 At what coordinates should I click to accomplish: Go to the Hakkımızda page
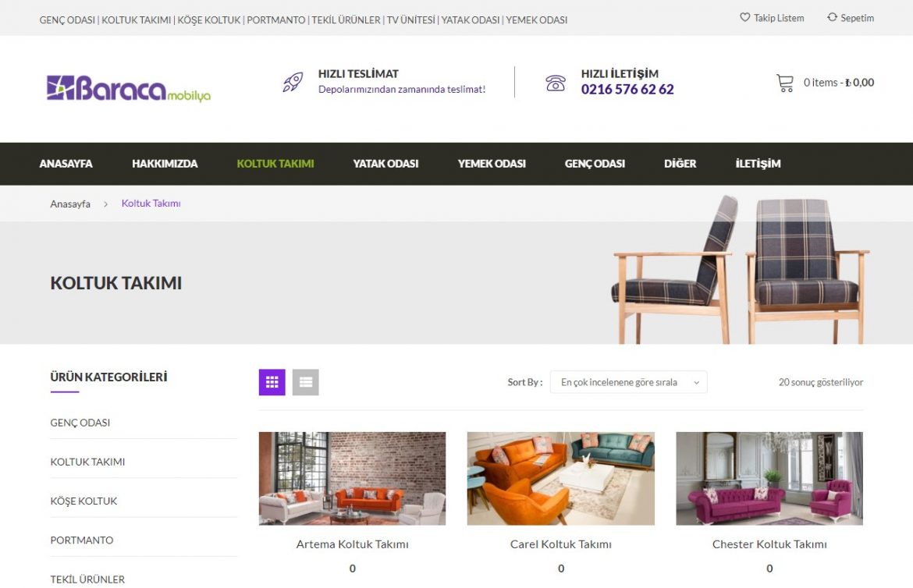165,164
